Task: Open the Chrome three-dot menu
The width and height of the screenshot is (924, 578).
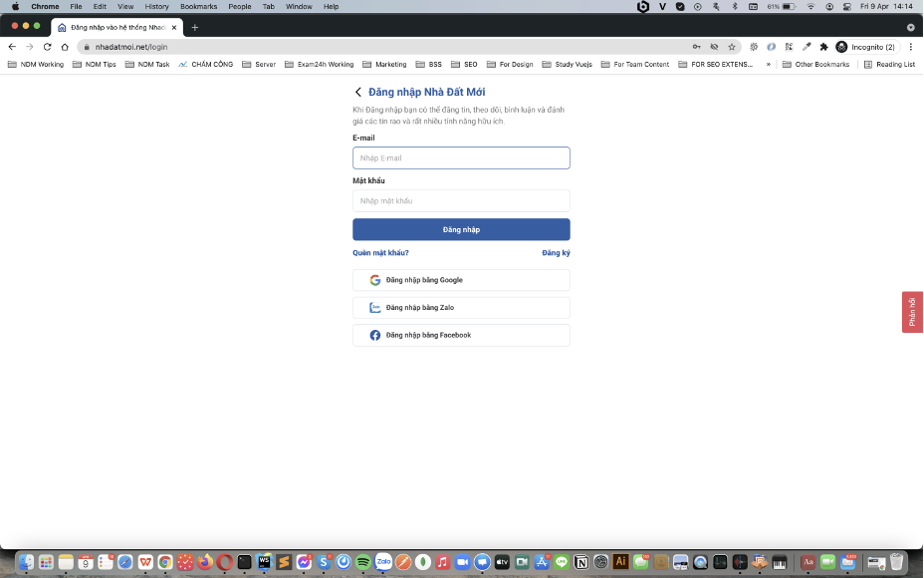Action: pos(911,47)
